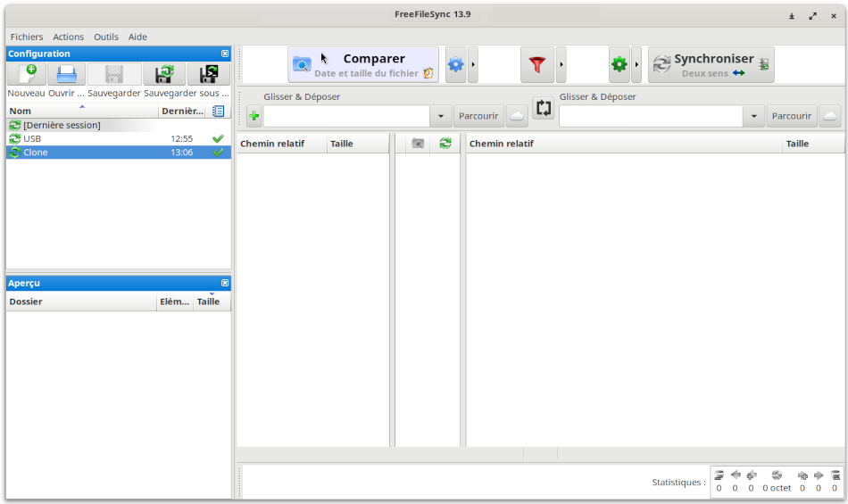Sort configurations by Dernièr... column

182,111
